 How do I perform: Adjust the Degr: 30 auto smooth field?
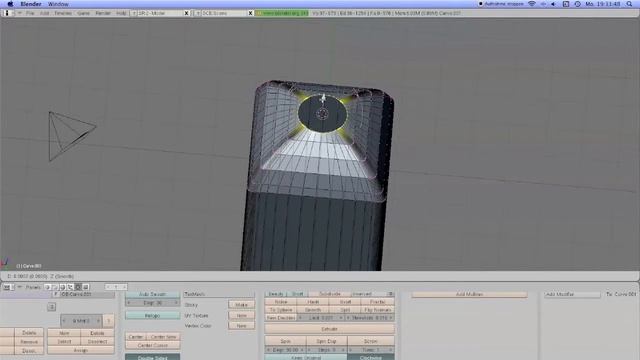152,303
